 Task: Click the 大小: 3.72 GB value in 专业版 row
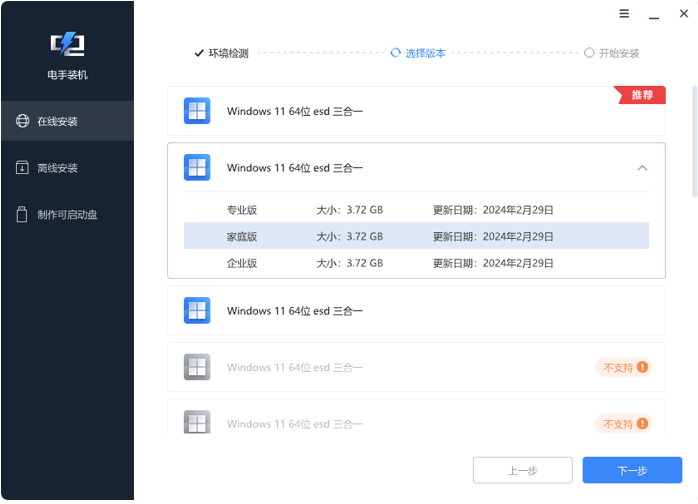(349, 210)
